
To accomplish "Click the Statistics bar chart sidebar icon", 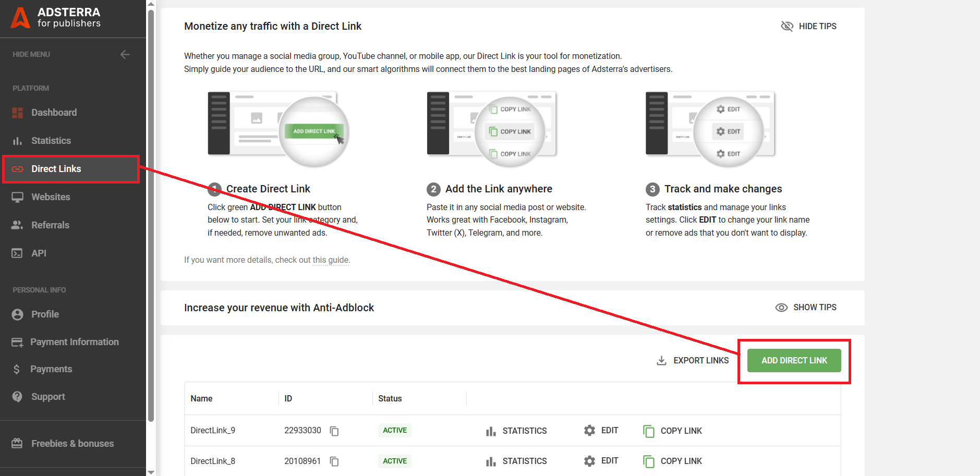I will [x=17, y=141].
